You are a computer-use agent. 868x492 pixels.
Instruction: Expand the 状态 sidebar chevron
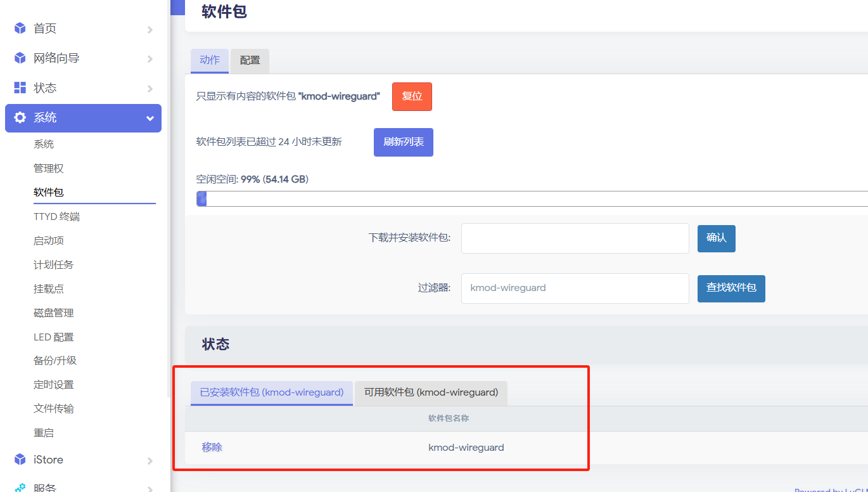pyautogui.click(x=150, y=89)
